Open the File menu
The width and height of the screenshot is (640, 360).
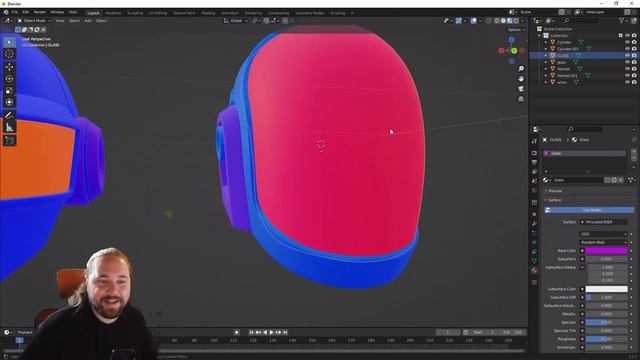pos(15,13)
